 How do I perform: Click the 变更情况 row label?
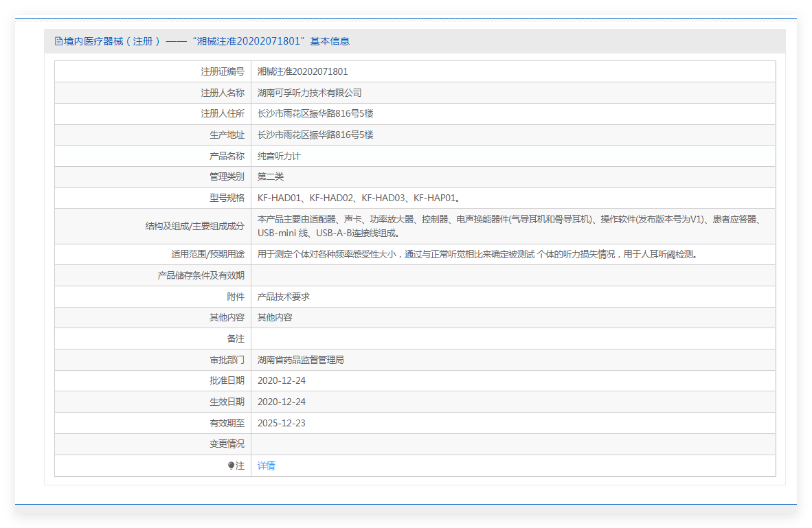[227, 444]
